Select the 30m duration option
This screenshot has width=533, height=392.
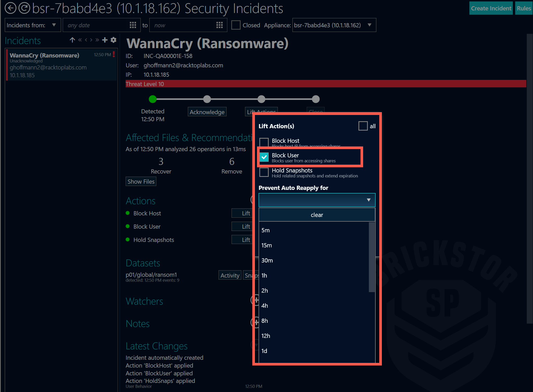[x=267, y=260]
